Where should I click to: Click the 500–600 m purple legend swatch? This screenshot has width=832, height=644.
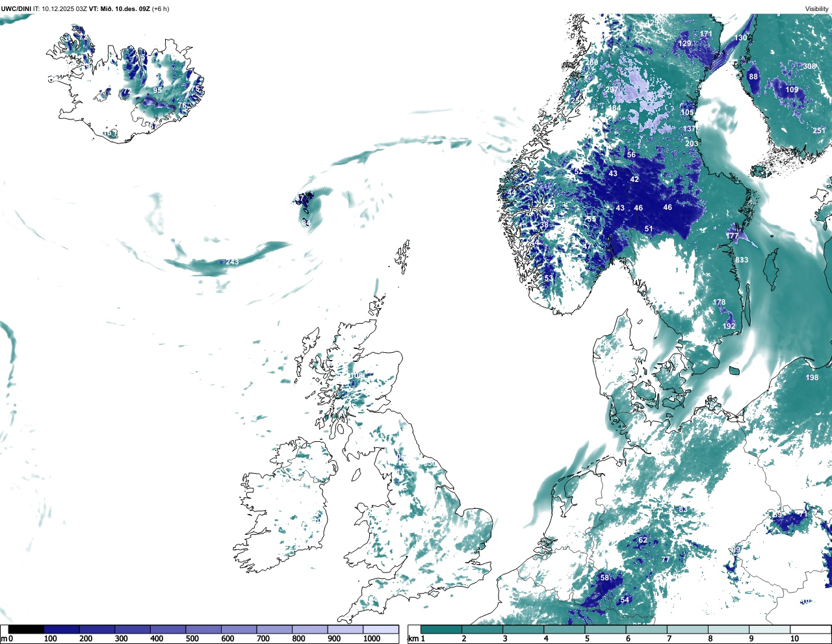pyautogui.click(x=203, y=629)
